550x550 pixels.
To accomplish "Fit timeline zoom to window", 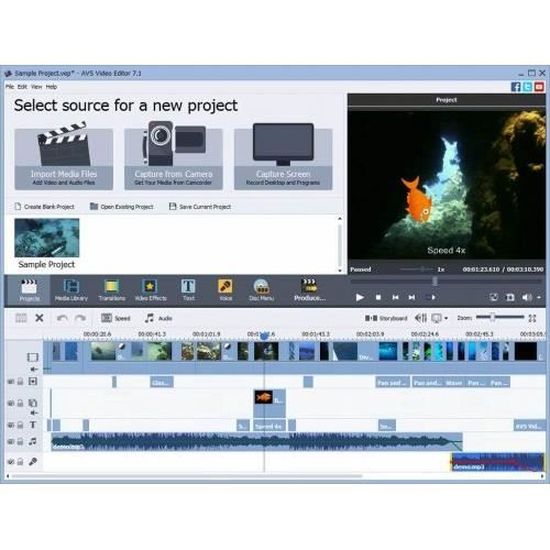I will [532, 318].
